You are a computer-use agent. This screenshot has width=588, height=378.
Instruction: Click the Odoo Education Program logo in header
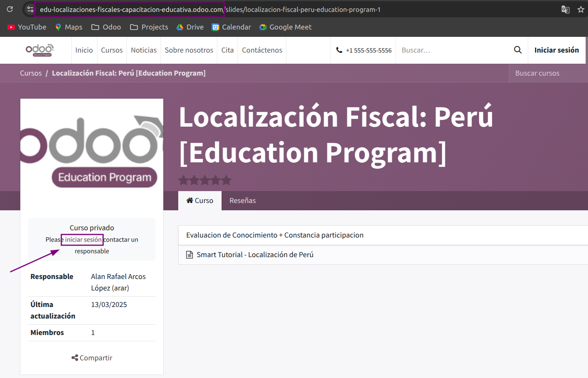pos(40,50)
